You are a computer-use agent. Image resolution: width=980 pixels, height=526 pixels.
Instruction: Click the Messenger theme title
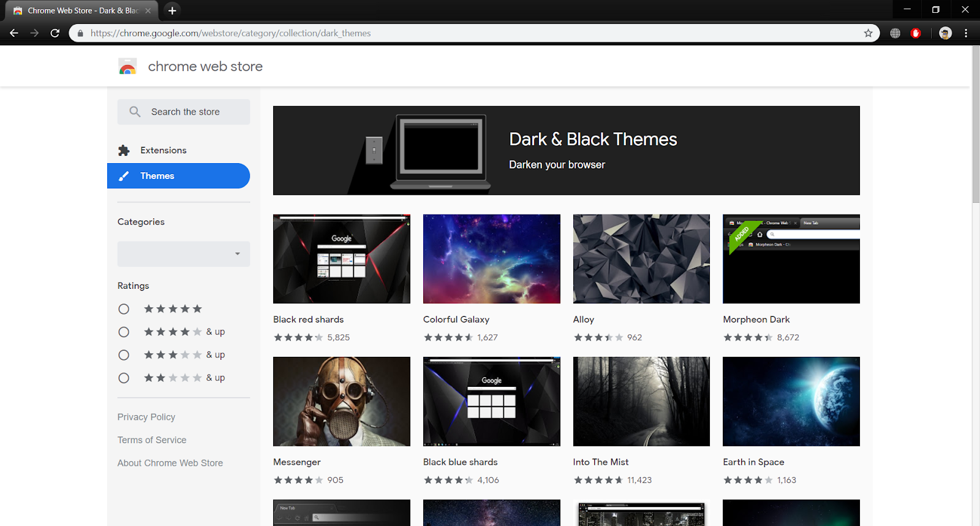297,462
